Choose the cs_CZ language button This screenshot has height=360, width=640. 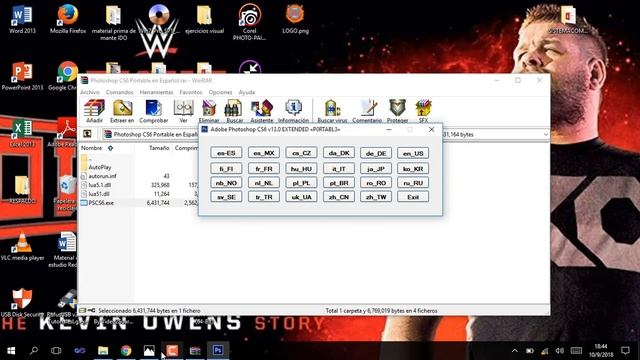click(x=301, y=153)
